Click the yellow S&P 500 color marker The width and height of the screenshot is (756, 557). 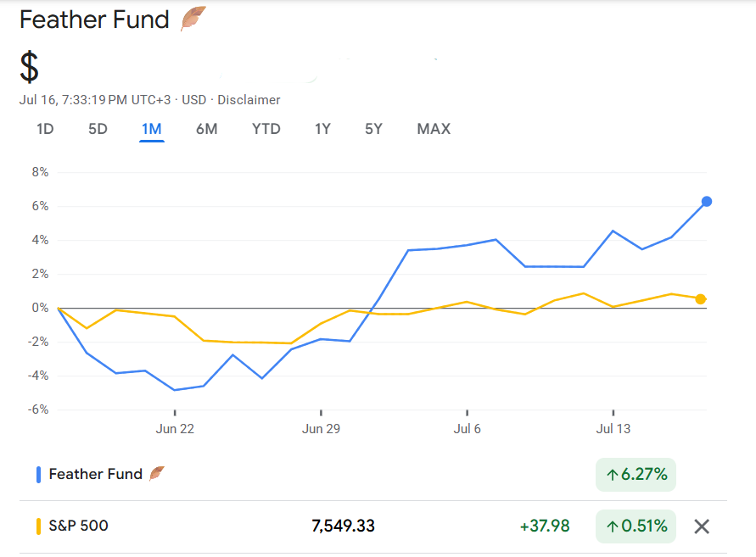38,526
